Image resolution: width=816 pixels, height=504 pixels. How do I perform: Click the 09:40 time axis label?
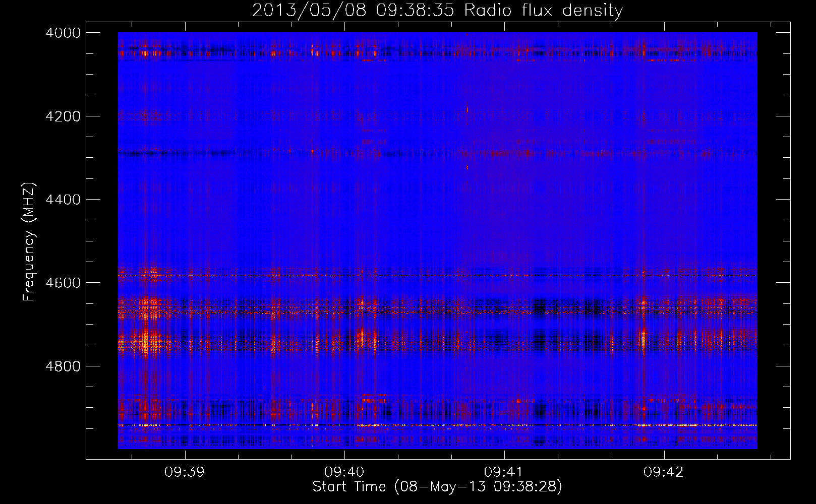pos(344,472)
